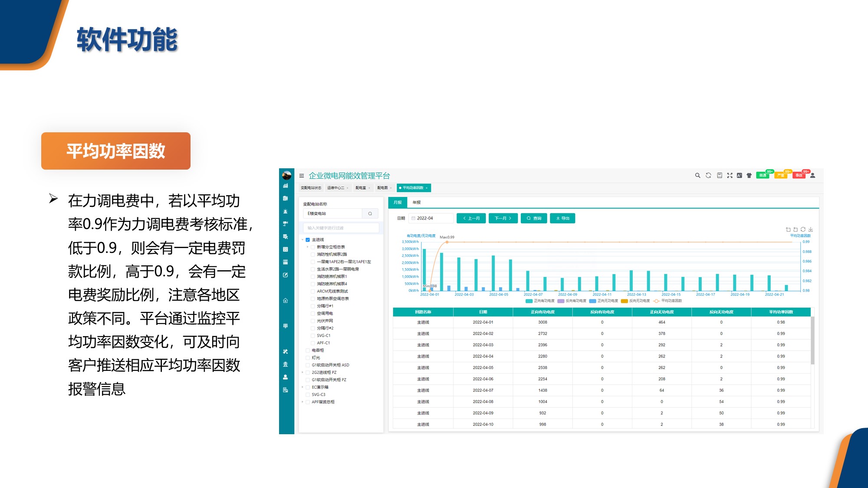
Task: Click the hamburger menu collapse icon
Action: (x=301, y=176)
